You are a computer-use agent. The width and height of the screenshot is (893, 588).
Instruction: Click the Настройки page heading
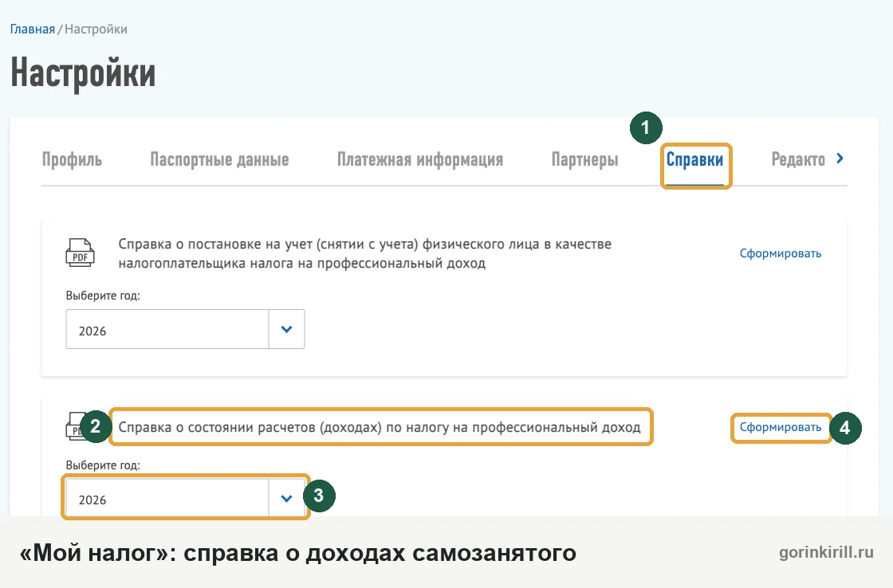point(83,73)
